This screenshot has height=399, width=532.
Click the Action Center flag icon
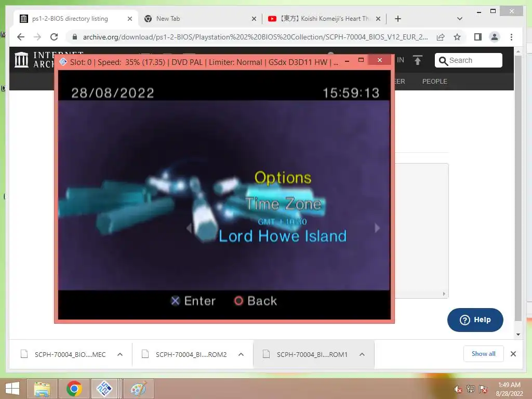tap(483, 390)
